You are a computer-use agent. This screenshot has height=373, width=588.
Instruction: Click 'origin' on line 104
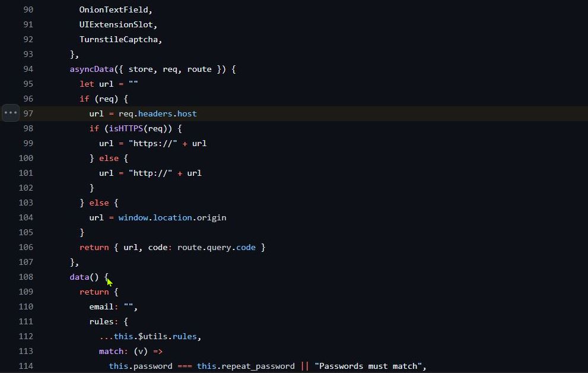click(211, 217)
